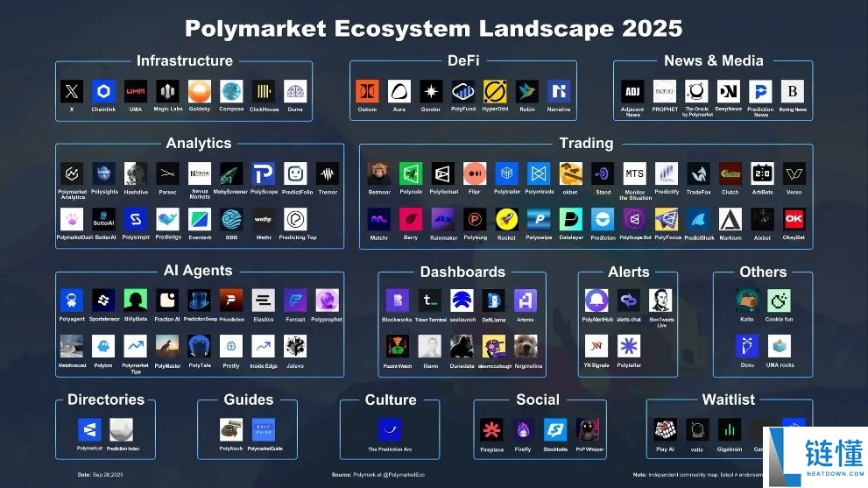Image resolution: width=868 pixels, height=488 pixels.
Task: Open the DeepNewz icon
Action: 728,91
